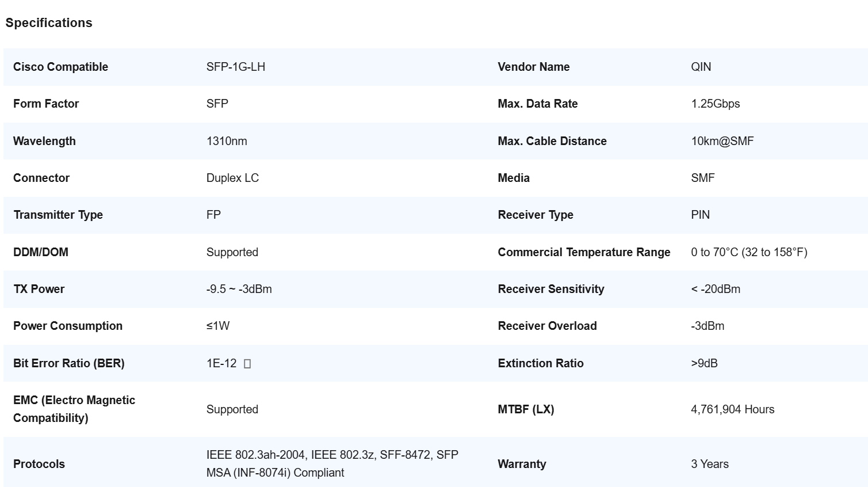Select the TX Power -9.5 ~ -3dBm value
This screenshot has height=487, width=868.
(239, 289)
